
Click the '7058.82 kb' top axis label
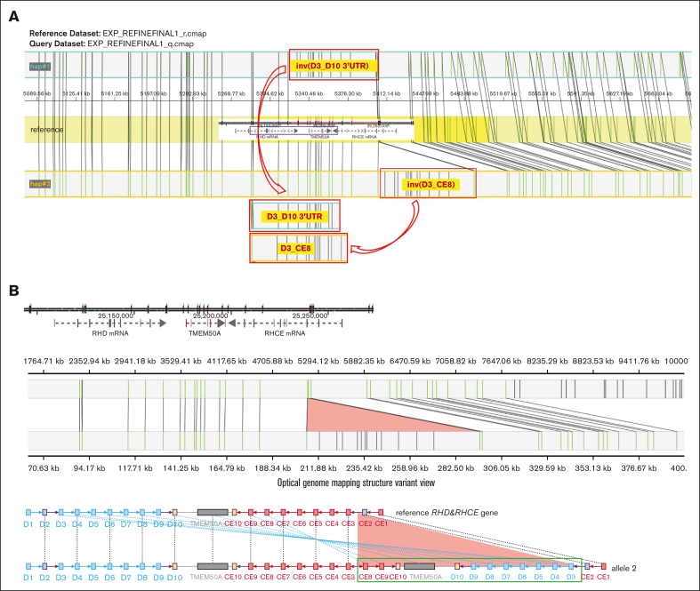(455, 361)
